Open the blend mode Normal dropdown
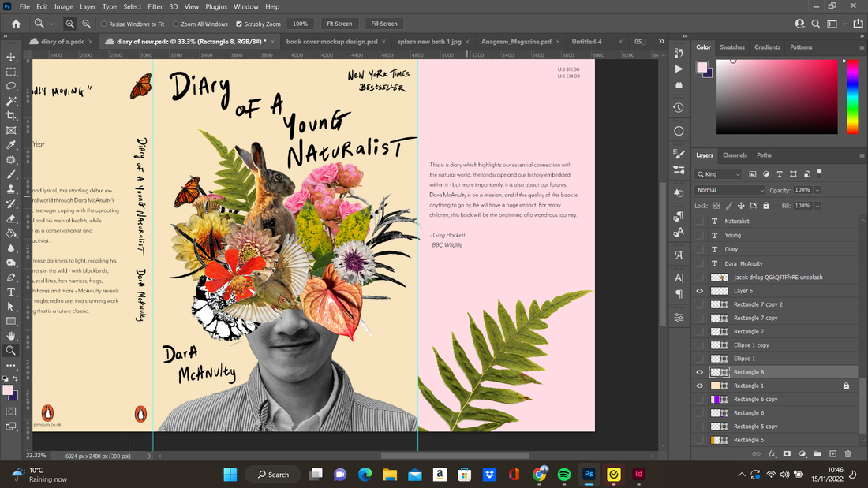Image resolution: width=868 pixels, height=488 pixels. tap(730, 190)
